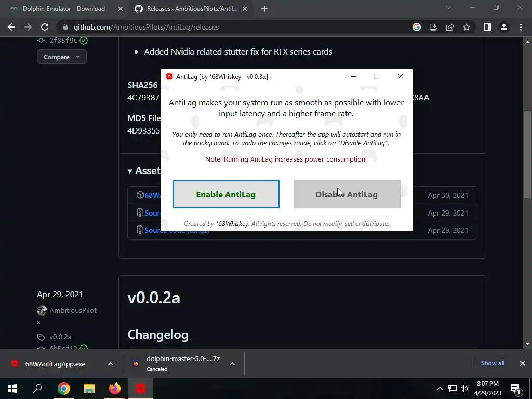Open volume control tray icon
The image size is (532, 399).
pos(464,389)
